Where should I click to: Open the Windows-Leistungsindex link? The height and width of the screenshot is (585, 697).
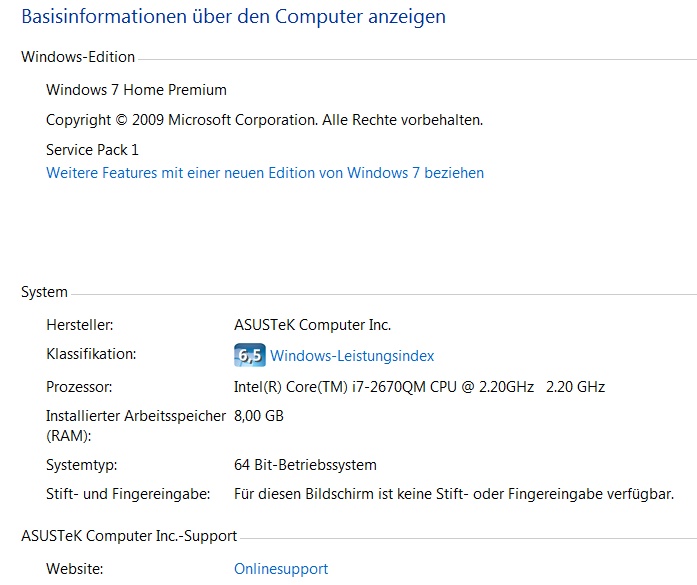tap(352, 356)
